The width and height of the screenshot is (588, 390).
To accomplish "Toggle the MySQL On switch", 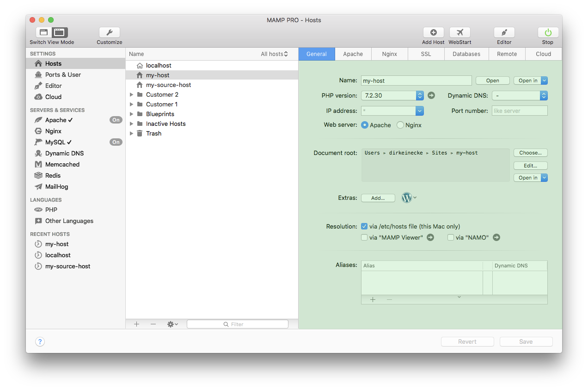I will click(116, 142).
